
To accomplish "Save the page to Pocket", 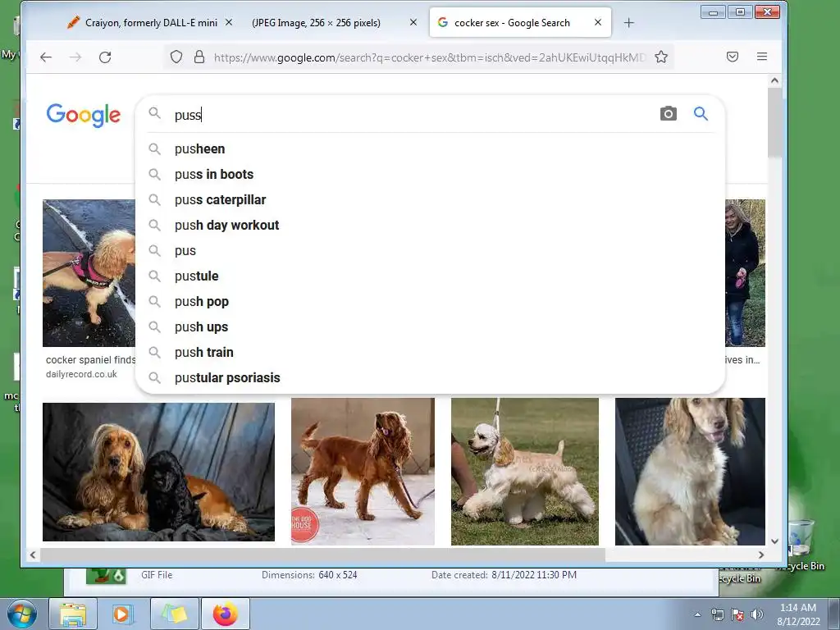I will 733,57.
